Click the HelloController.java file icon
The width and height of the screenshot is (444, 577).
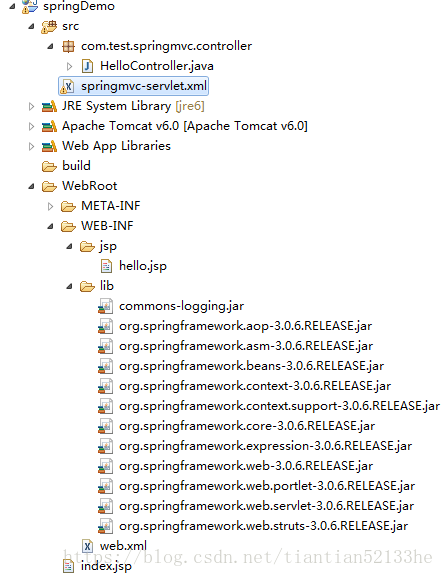tap(88, 66)
